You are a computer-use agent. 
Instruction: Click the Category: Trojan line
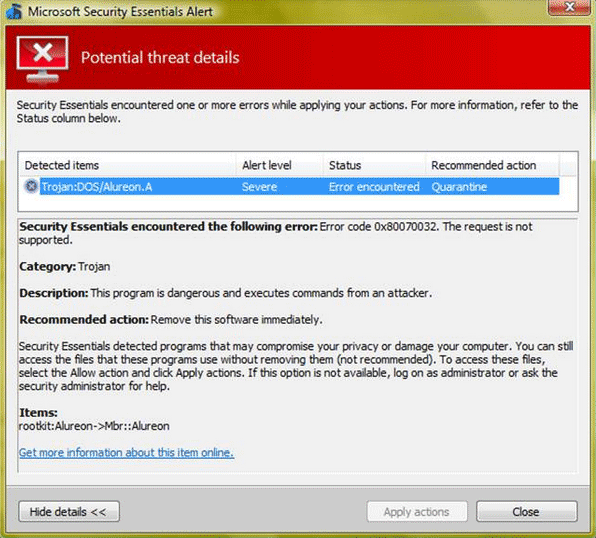pyautogui.click(x=65, y=266)
